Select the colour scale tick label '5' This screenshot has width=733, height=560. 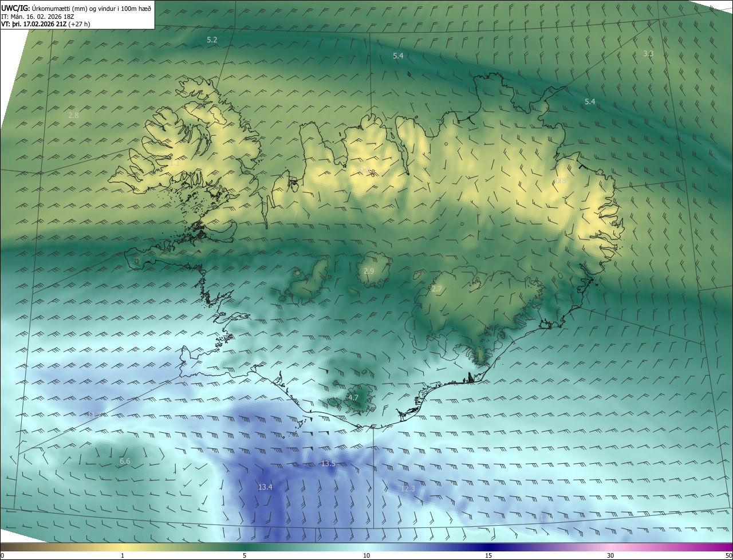tap(245, 555)
